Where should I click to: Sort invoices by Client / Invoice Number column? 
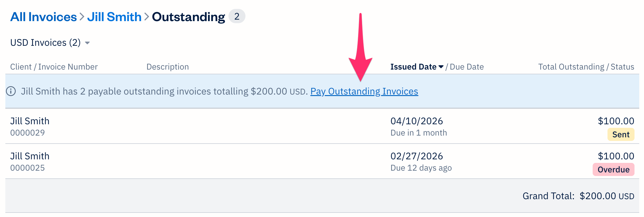click(x=54, y=67)
